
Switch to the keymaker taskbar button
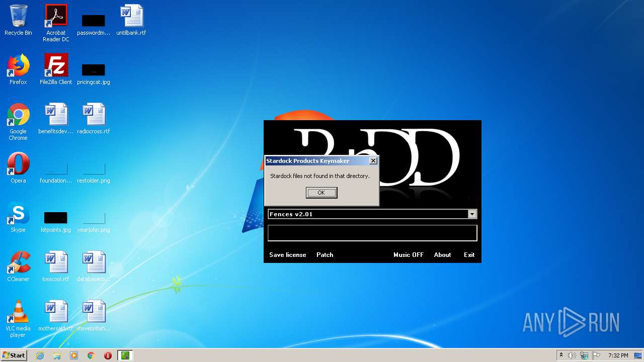(125, 355)
